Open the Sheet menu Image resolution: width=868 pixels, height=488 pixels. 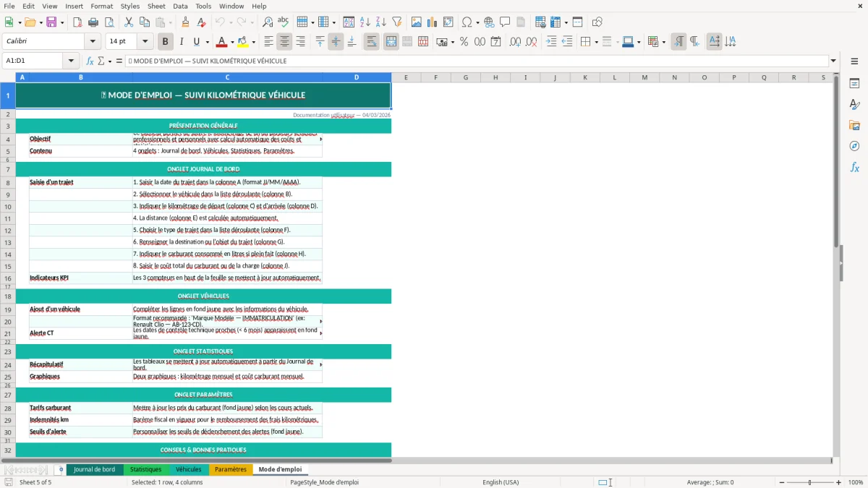[x=156, y=6]
